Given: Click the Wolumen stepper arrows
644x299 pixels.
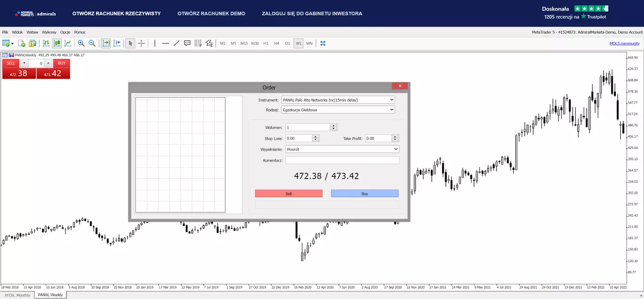Looking at the screenshot, I should (334, 127).
